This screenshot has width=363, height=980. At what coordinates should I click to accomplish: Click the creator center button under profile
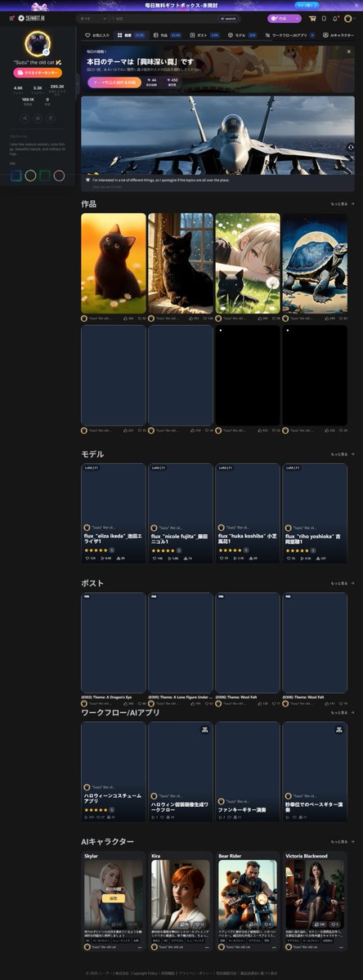click(x=38, y=73)
